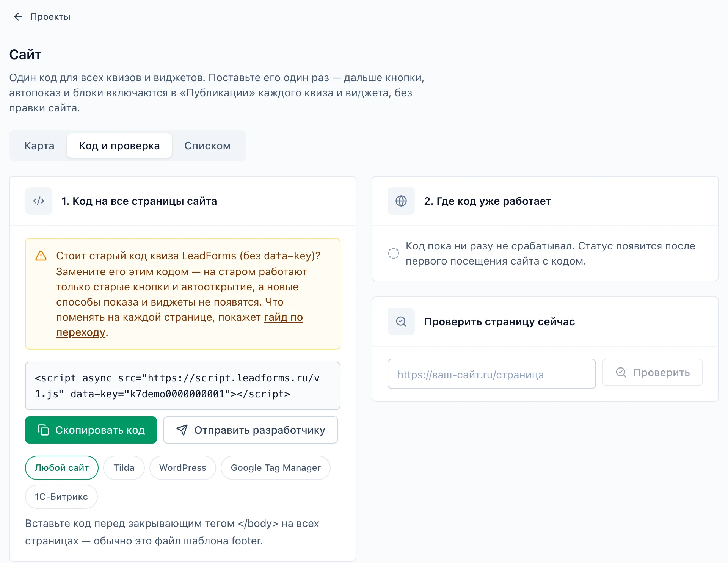Image resolution: width=728 pixels, height=563 pixels.
Task: Click the Сайт page heading
Action: click(25, 54)
